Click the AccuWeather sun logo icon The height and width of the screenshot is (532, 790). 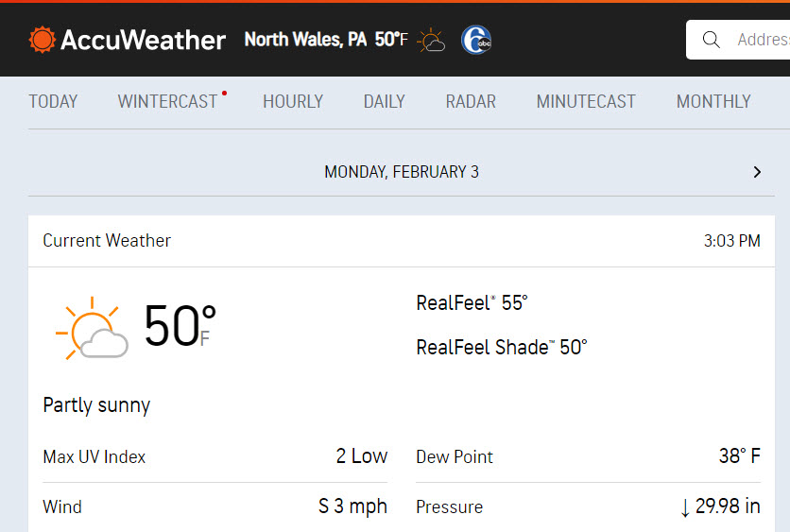click(x=42, y=40)
